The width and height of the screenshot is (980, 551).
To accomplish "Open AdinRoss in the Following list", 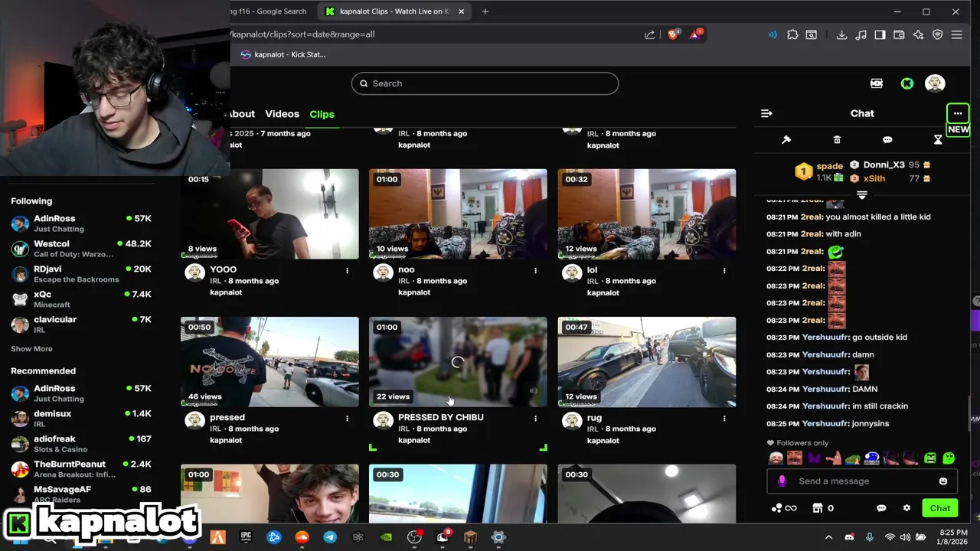I will click(x=80, y=223).
